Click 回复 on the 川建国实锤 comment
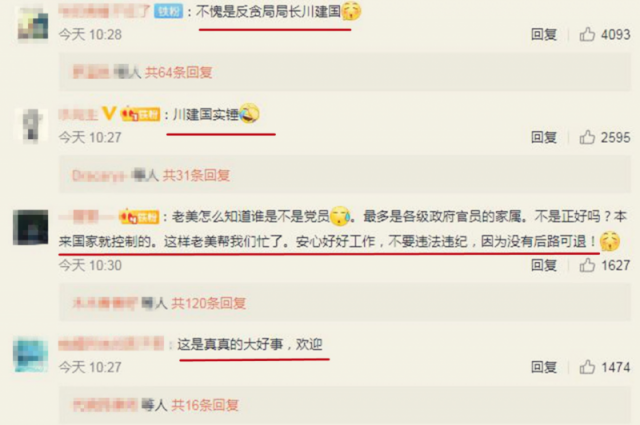Screen dimensions: 640x425 (544, 137)
